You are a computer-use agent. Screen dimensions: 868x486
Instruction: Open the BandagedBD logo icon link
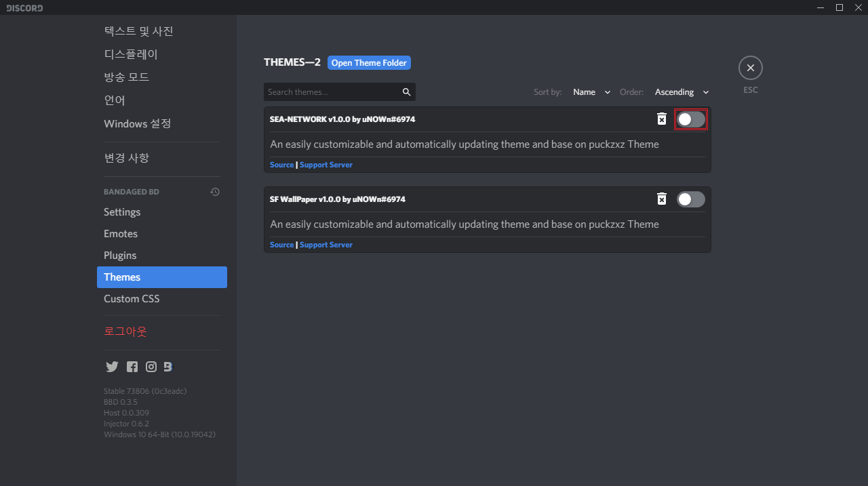click(x=168, y=367)
